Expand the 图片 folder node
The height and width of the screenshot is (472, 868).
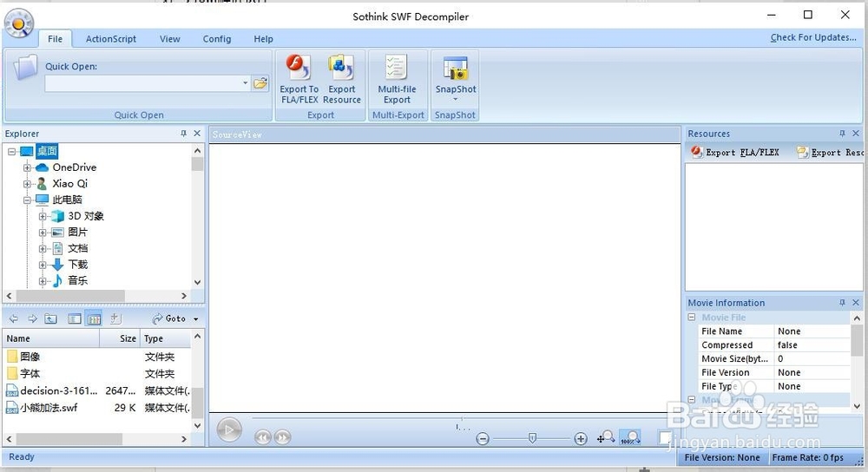(42, 233)
